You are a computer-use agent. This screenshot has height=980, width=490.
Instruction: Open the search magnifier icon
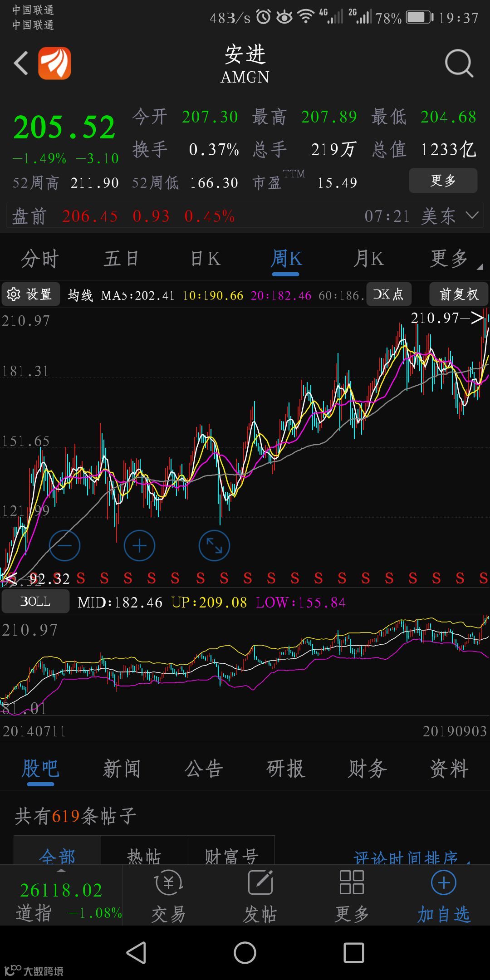[x=459, y=64]
